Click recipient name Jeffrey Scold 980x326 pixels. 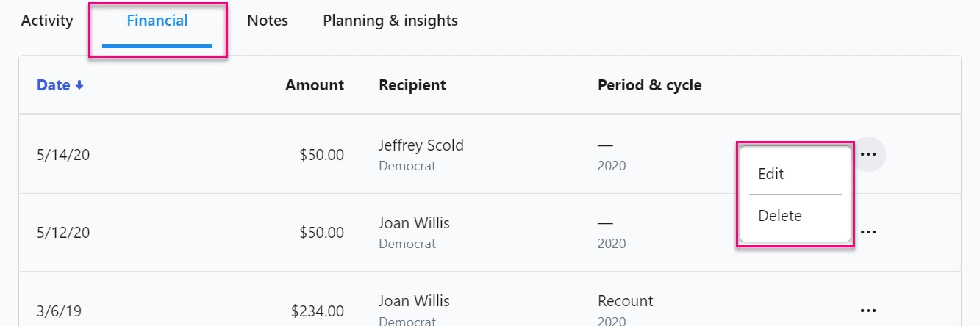(x=421, y=145)
